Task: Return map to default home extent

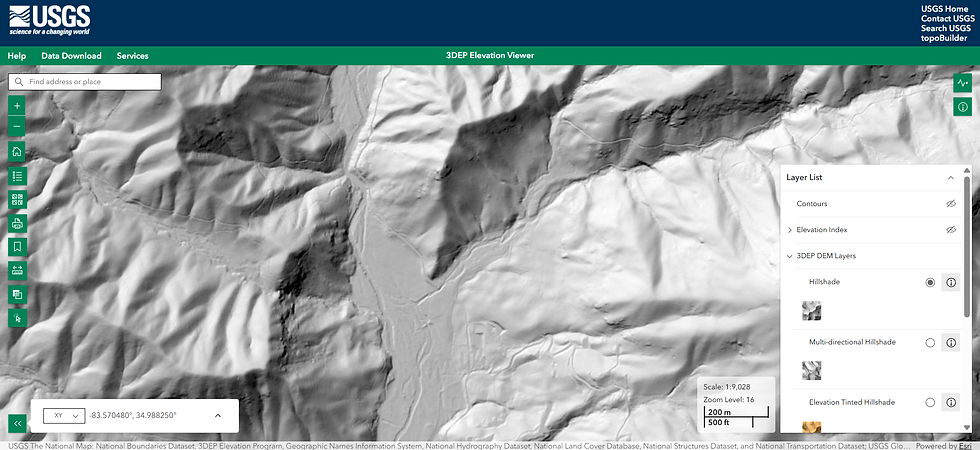Action: [17, 151]
